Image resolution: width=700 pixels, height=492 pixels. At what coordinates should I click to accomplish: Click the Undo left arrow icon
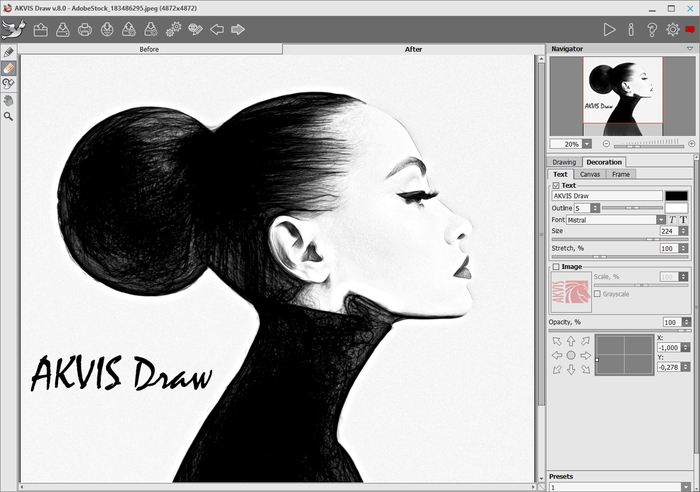point(217,29)
